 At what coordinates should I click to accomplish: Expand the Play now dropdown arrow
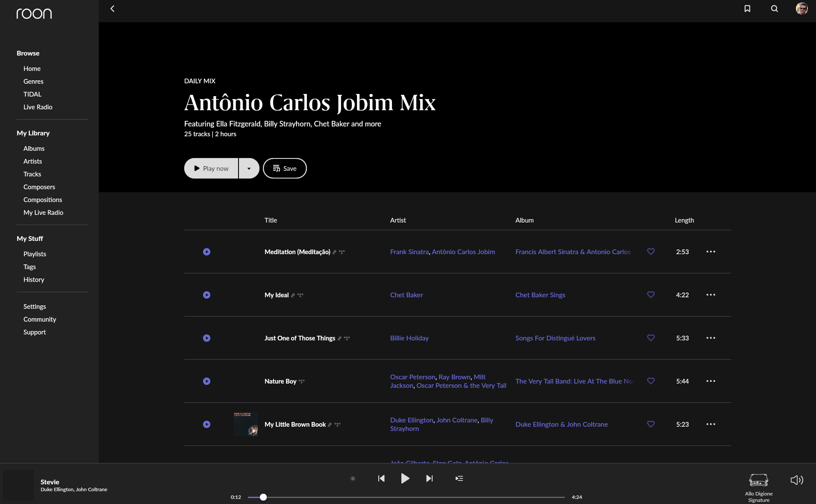tap(249, 168)
